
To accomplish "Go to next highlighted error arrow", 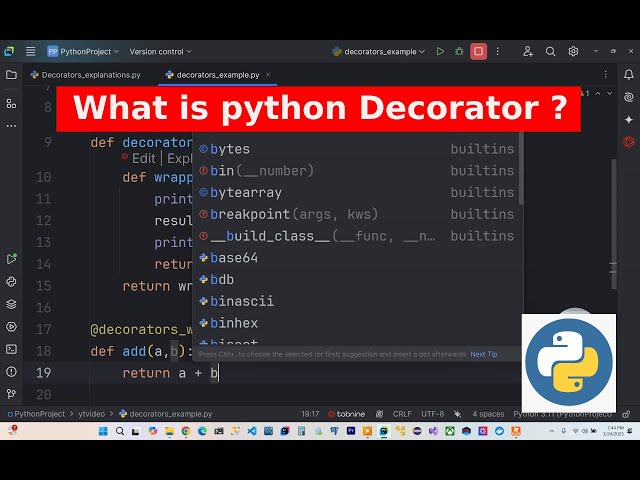I will 609,93.
